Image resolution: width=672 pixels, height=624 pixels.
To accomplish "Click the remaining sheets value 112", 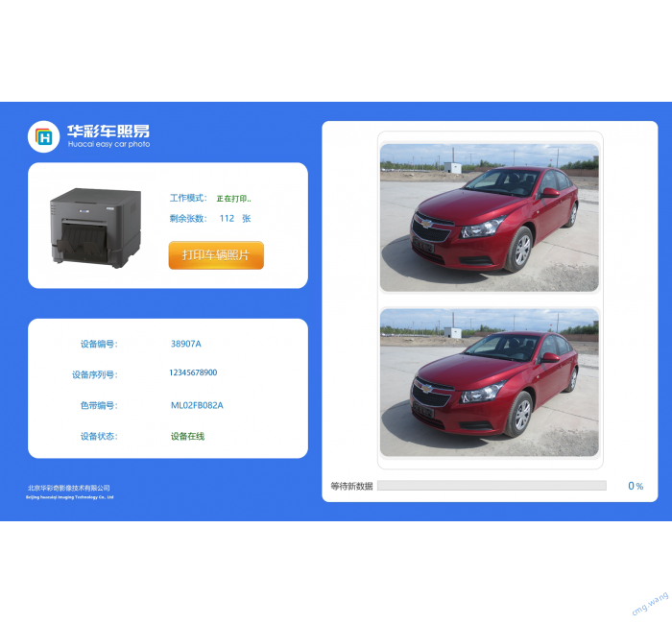I will (227, 219).
